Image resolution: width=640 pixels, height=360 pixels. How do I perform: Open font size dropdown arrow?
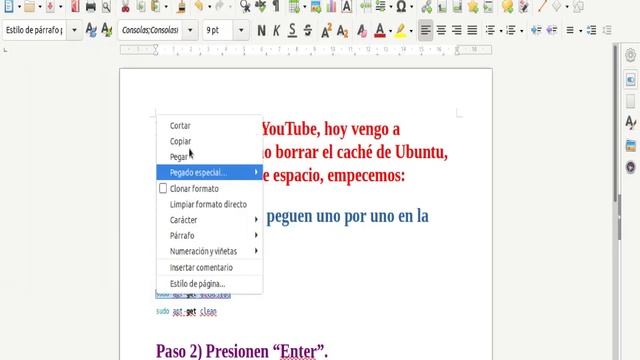pyautogui.click(x=241, y=30)
